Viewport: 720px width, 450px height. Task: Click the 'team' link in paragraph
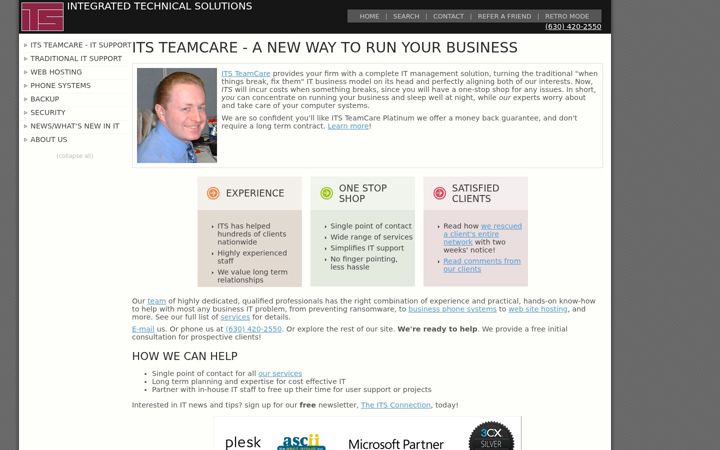[157, 301]
